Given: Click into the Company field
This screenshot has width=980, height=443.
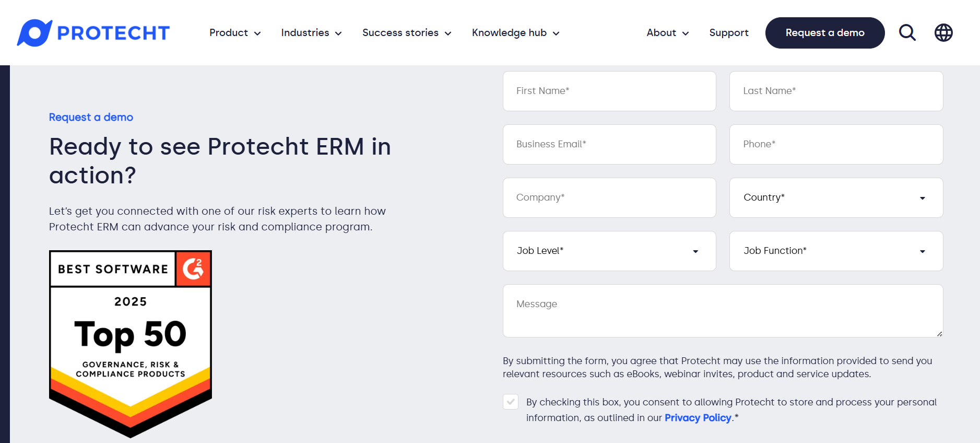Looking at the screenshot, I should coord(609,197).
